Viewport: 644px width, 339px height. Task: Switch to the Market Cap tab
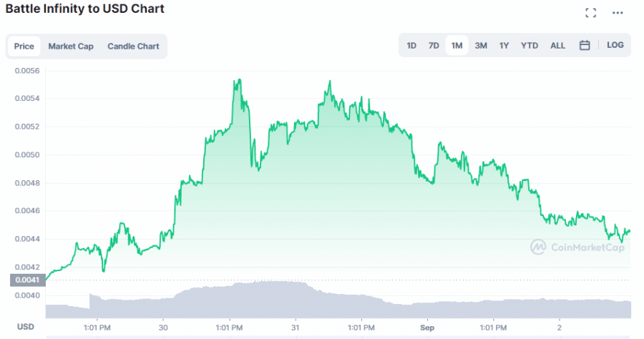(71, 46)
